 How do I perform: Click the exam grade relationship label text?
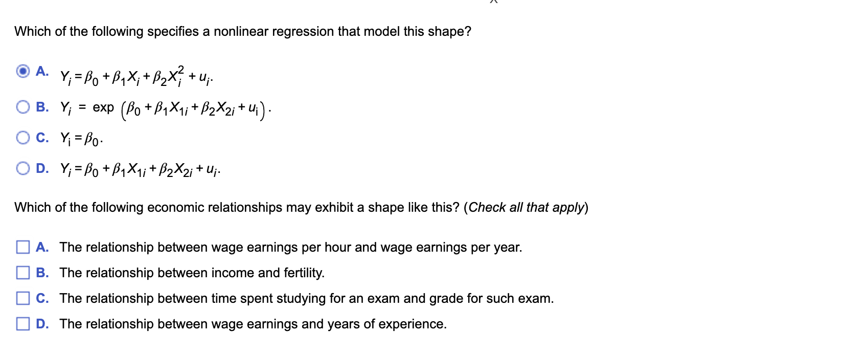coord(306,298)
